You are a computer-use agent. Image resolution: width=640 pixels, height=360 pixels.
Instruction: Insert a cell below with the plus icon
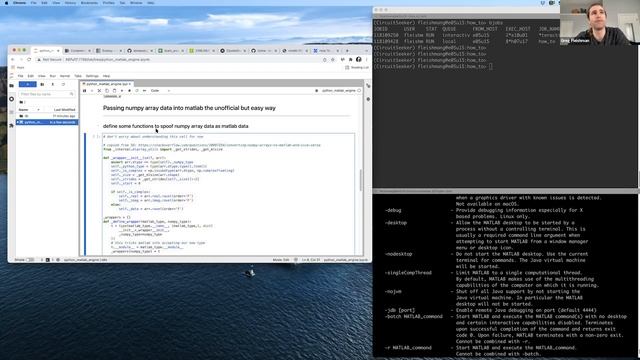tap(92, 91)
